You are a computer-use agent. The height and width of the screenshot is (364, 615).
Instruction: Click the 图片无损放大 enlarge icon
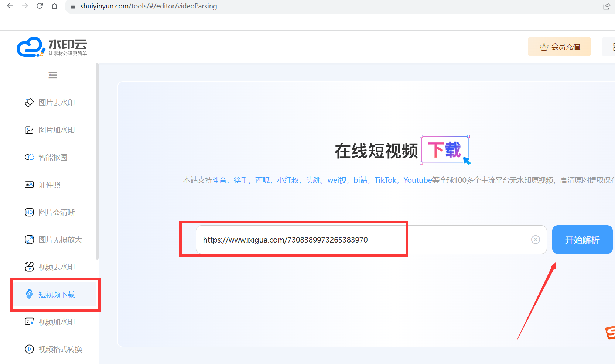[x=29, y=240]
